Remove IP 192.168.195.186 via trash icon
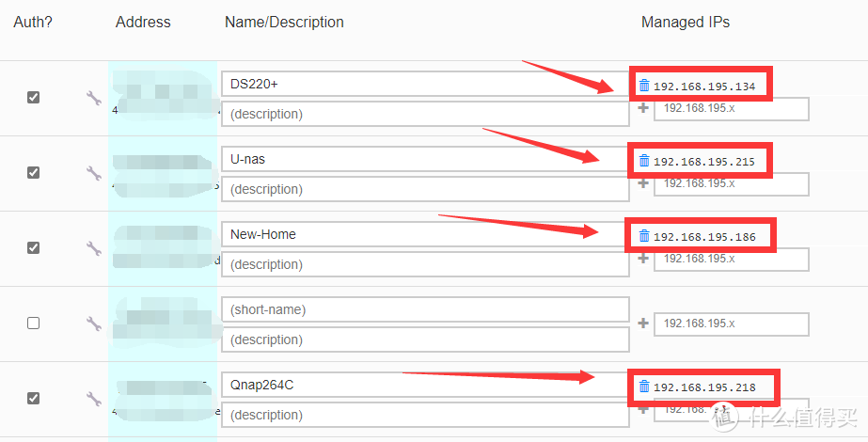The width and height of the screenshot is (868, 442). click(644, 236)
